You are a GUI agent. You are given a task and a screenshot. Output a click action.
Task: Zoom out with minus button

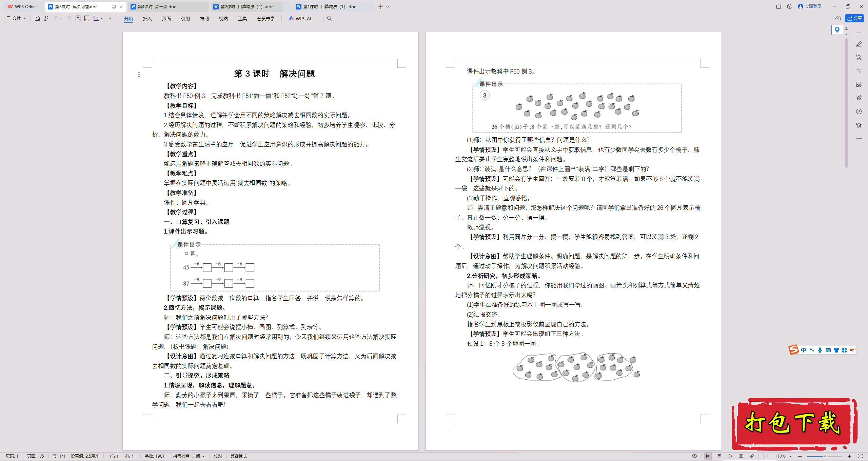pos(800,456)
